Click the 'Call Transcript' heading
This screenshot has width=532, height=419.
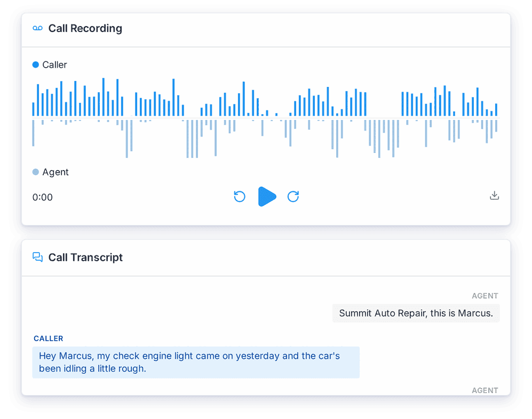pos(85,257)
